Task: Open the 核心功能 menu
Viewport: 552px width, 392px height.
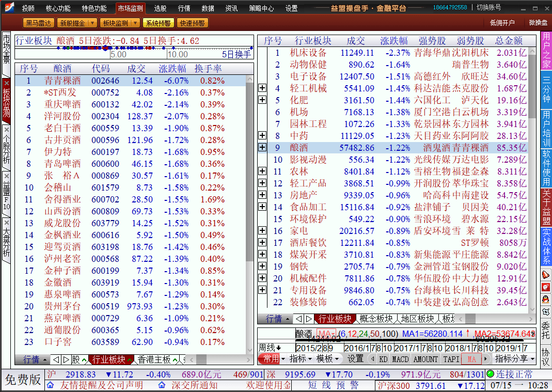Action: tap(58, 8)
